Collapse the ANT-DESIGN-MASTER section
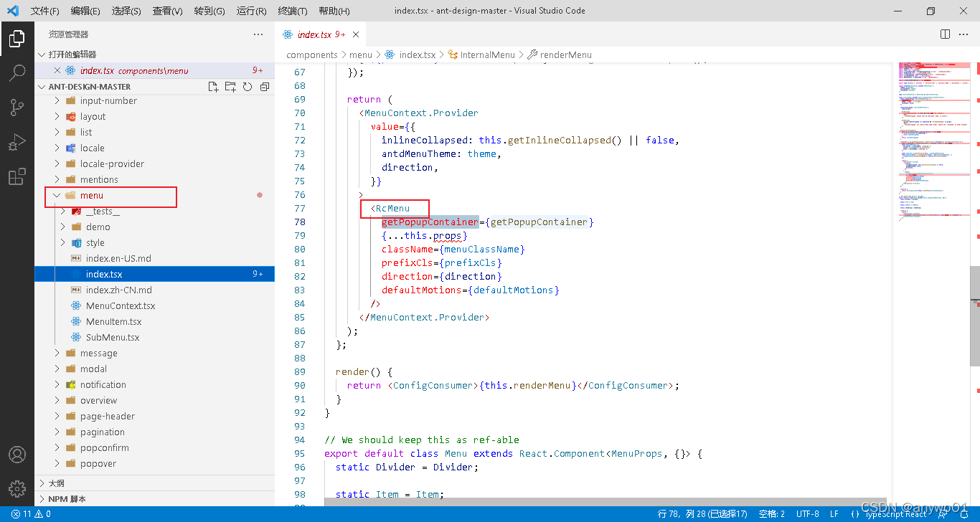980x522 pixels. 90,87
